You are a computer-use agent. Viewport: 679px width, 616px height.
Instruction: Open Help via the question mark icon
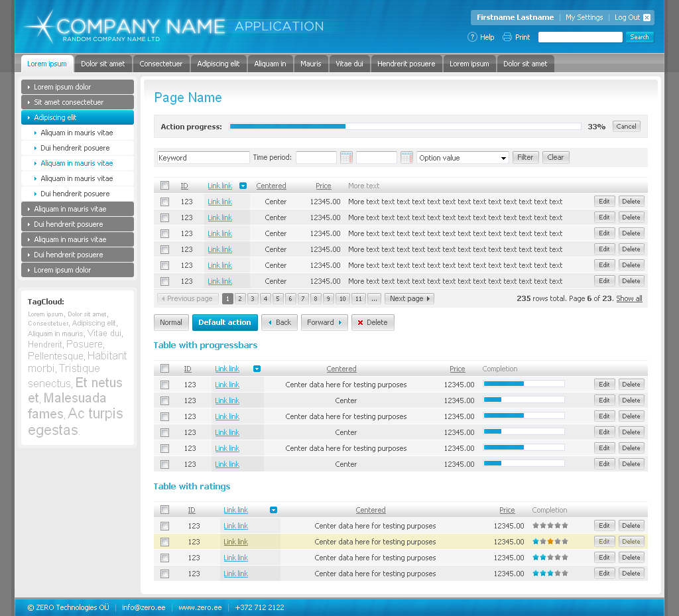pyautogui.click(x=472, y=37)
